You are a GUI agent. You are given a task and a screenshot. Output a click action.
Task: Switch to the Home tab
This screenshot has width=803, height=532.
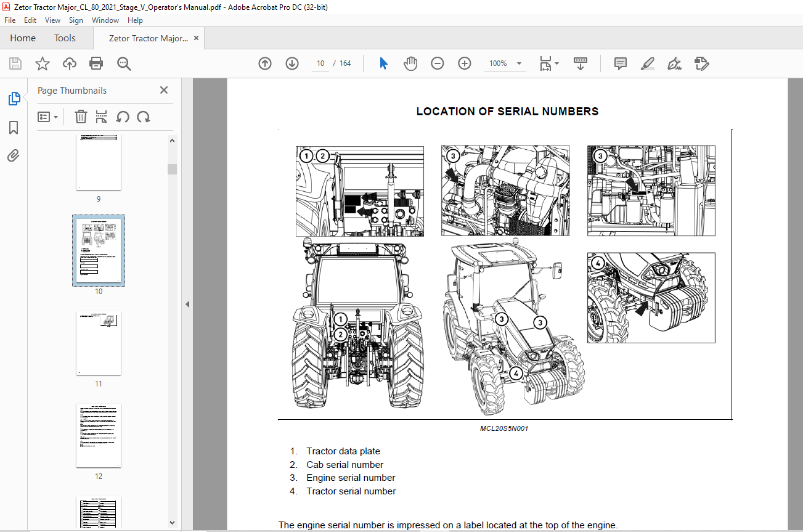click(x=23, y=38)
